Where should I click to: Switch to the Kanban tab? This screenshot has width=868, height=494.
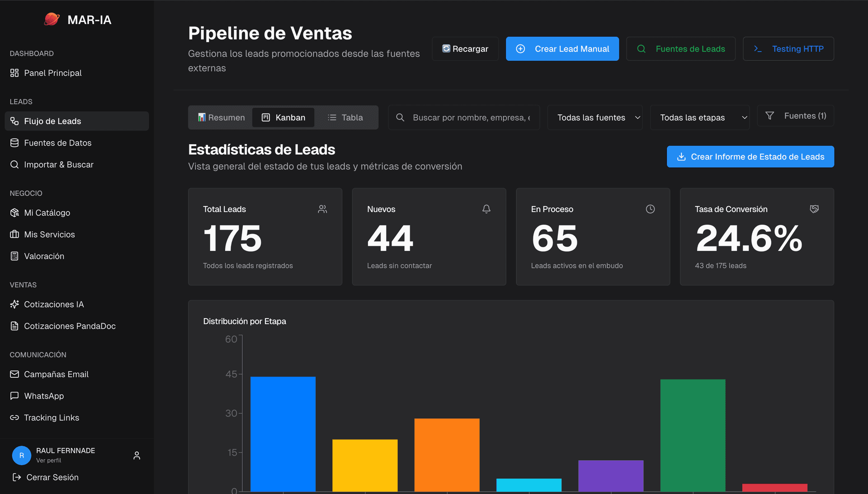283,117
